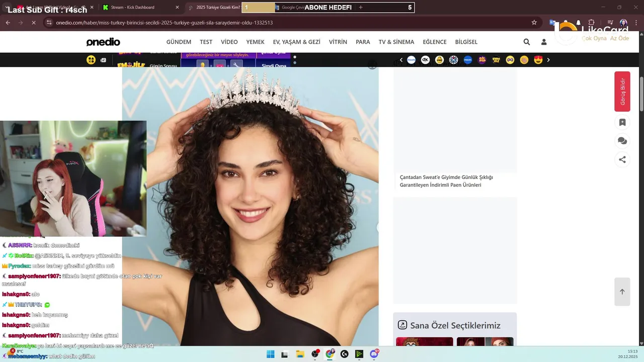Viewport: 644px width, 362px height.
Task: Click the snowflake-patterned sponsor icon
Action: (453, 60)
